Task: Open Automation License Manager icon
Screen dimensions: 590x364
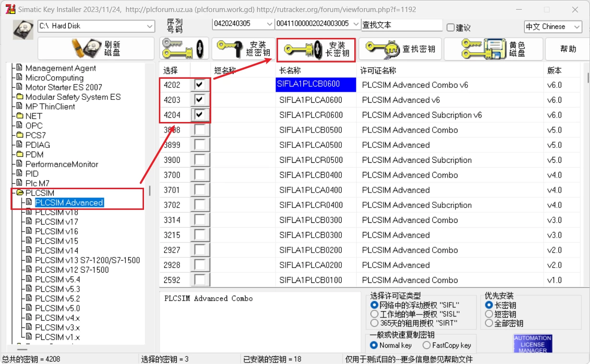Action: coord(533,344)
